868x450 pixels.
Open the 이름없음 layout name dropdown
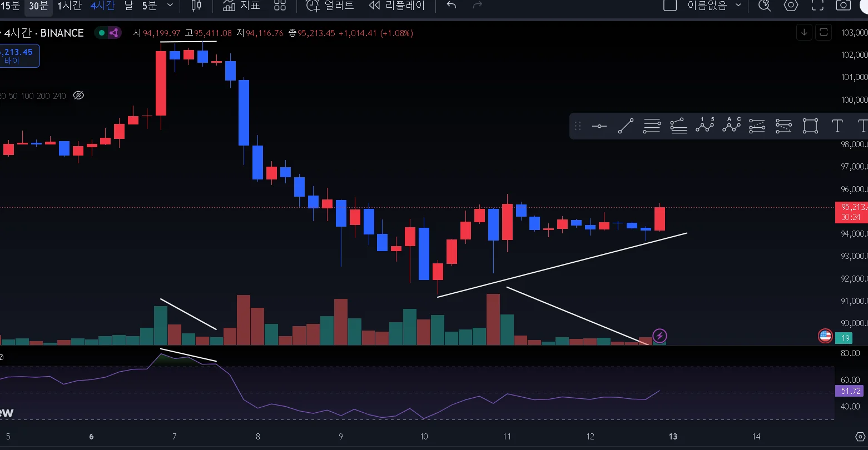coord(715,6)
